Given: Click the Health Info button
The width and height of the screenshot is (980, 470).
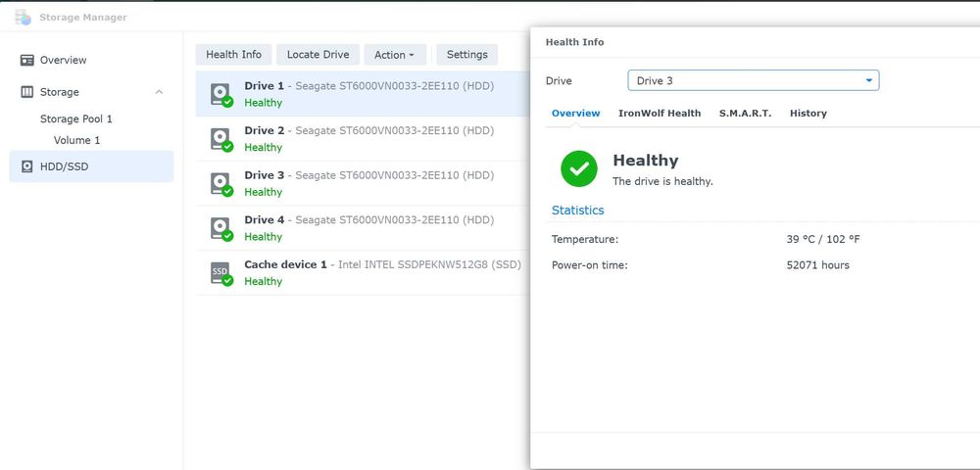Looking at the screenshot, I should pos(234,55).
